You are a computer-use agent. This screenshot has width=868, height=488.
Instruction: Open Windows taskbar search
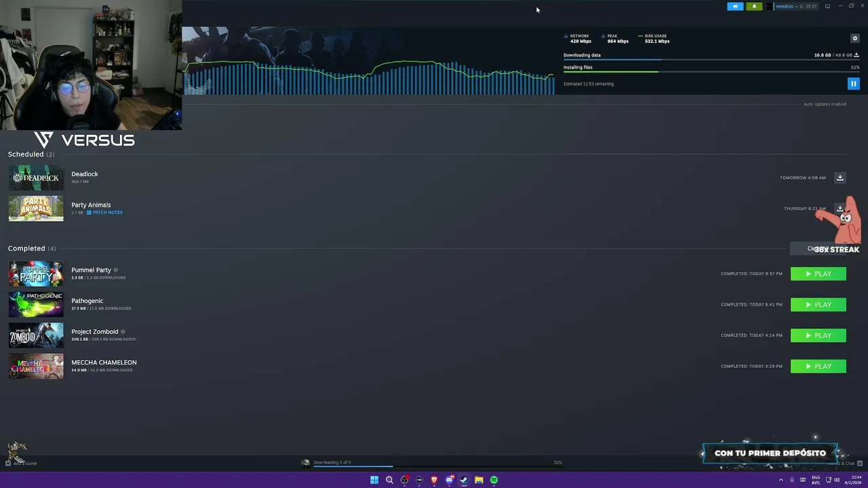click(x=389, y=480)
